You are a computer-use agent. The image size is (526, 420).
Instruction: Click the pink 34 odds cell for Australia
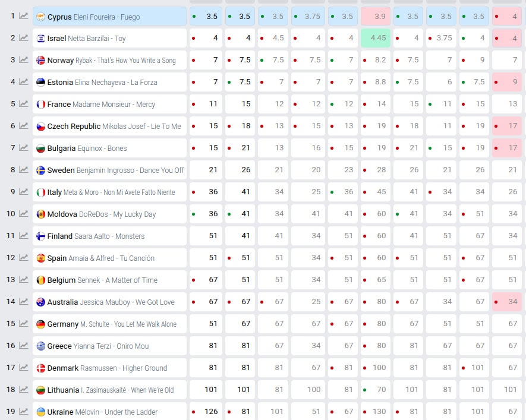(507, 302)
